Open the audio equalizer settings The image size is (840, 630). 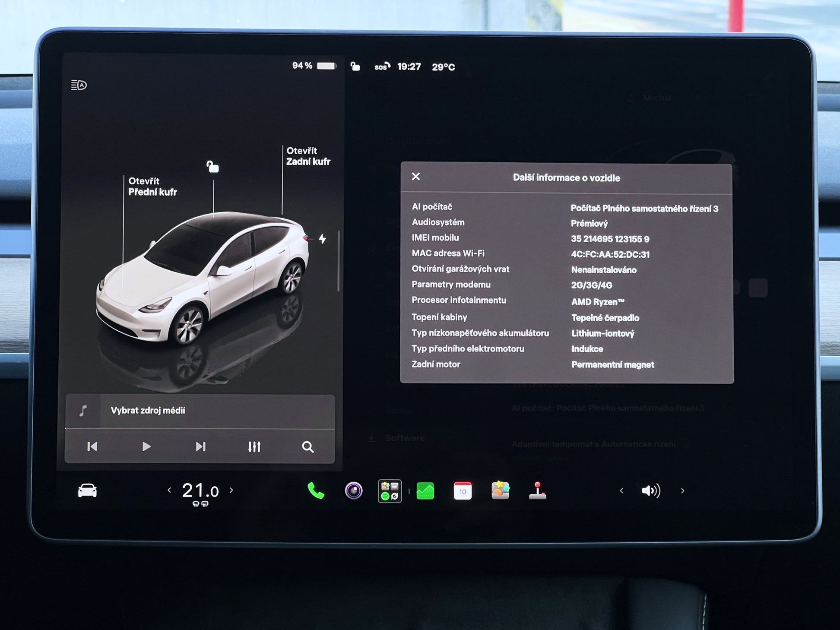(254, 446)
